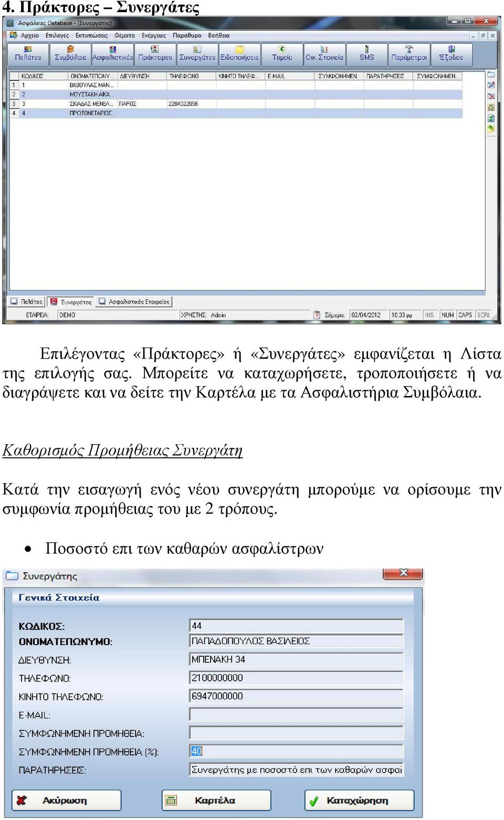Switch to the Πελάτες window tab
504x820 pixels.
click(x=26, y=302)
